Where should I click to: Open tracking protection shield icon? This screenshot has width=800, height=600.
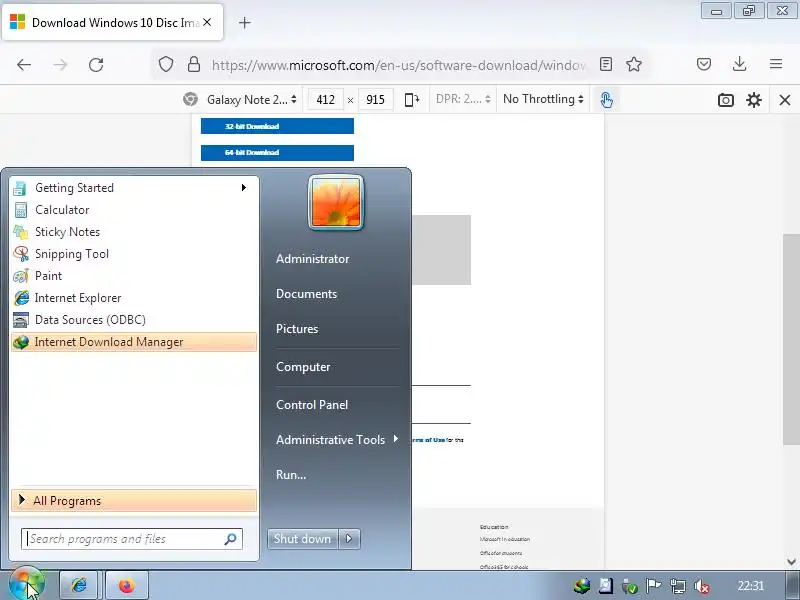[166, 64]
